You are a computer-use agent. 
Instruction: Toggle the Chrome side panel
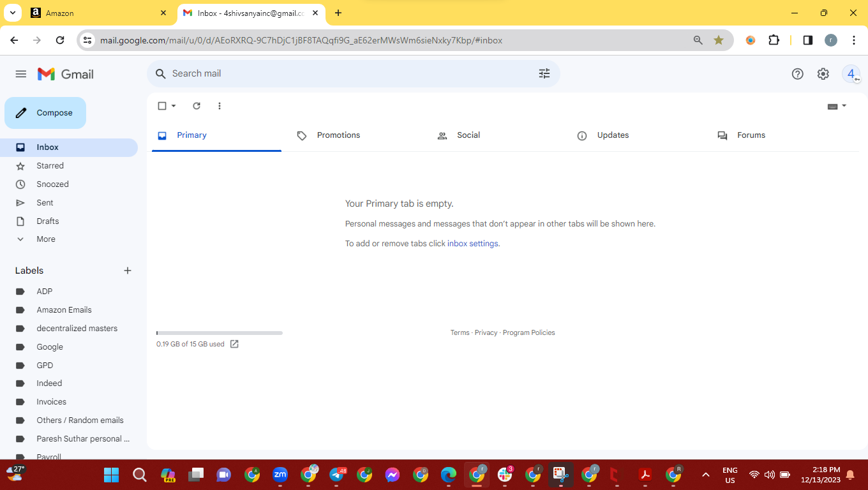pos(808,40)
